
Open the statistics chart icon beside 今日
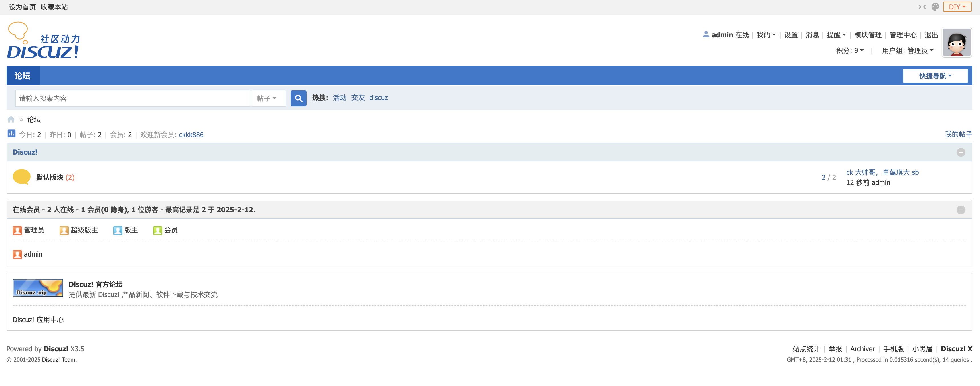[x=11, y=133]
